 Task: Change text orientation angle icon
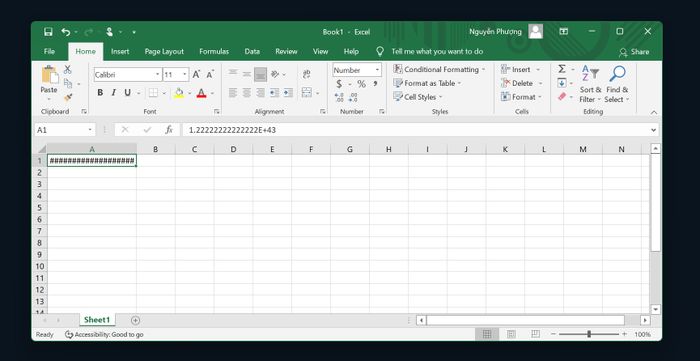pos(275,75)
